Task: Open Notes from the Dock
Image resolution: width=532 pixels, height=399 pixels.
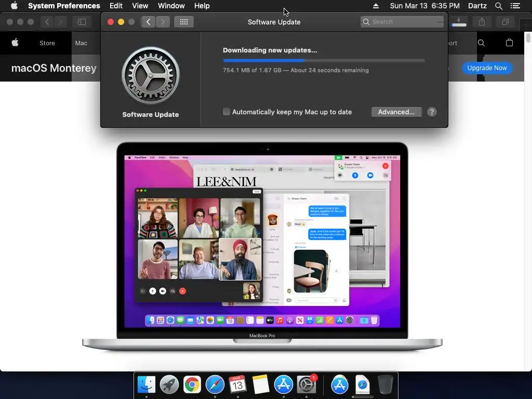Action: click(x=261, y=385)
